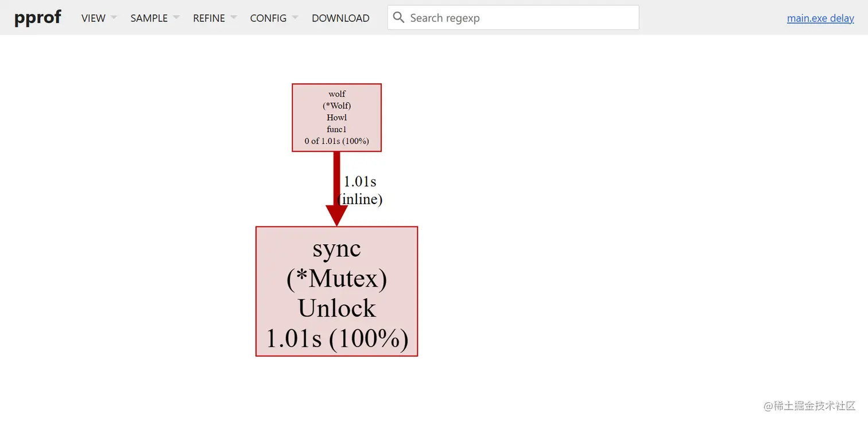Select the wolf (*Wolf) Howl func1 node

click(x=336, y=118)
